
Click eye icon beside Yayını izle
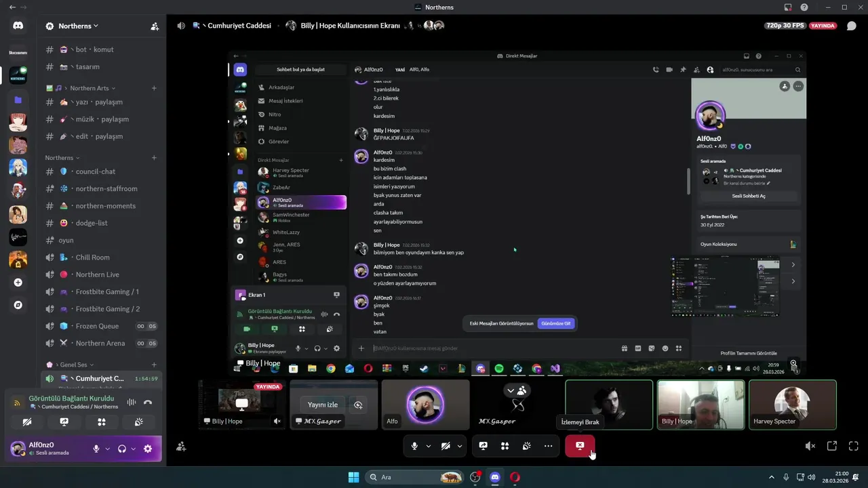coord(358,405)
